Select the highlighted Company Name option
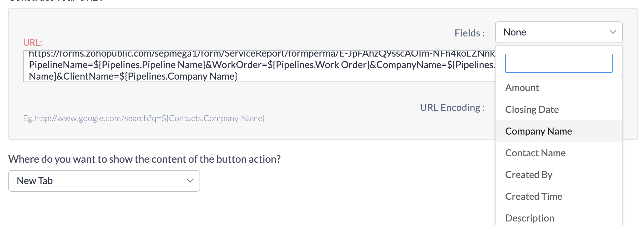This screenshot has height=225, width=644. click(538, 131)
